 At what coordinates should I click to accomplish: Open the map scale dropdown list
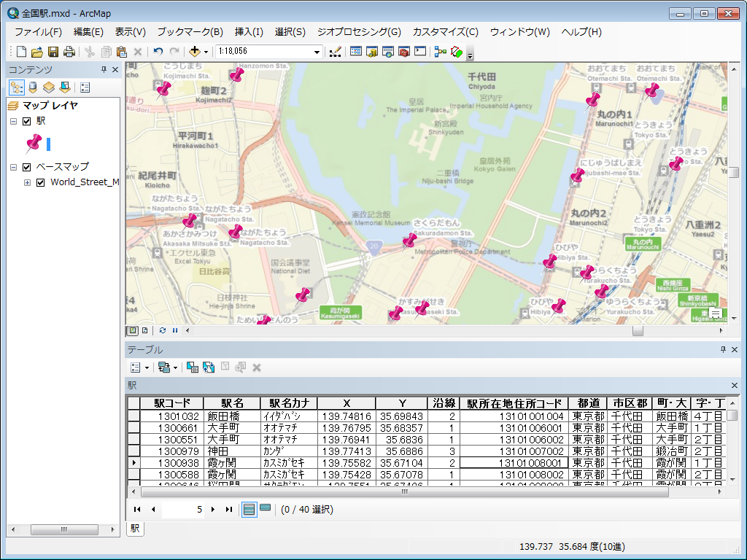pos(317,52)
